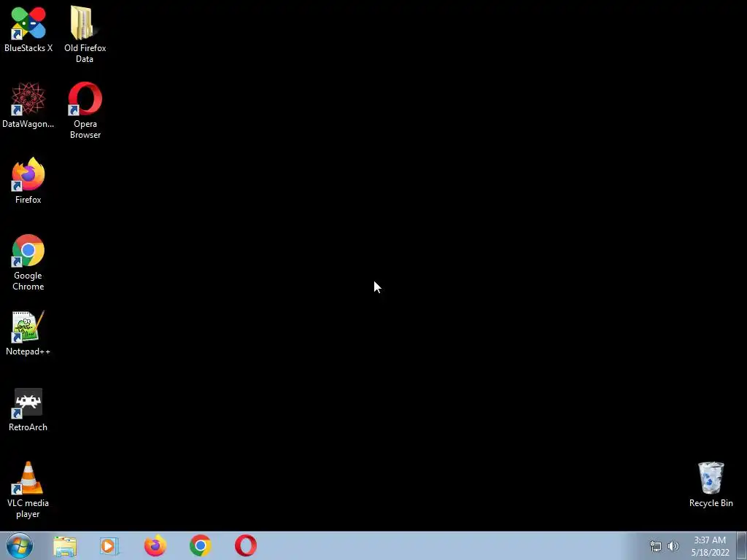The image size is (747, 560).
Task: Launch Opera from the taskbar
Action: click(246, 545)
